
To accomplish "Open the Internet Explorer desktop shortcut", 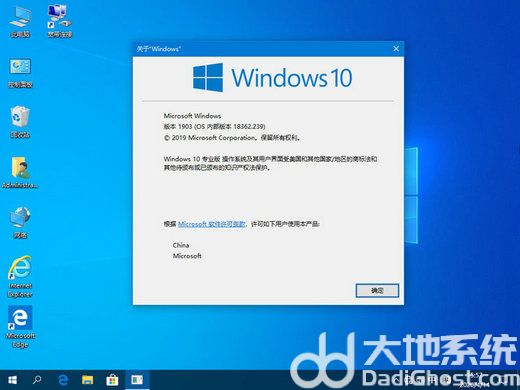I will (20, 277).
